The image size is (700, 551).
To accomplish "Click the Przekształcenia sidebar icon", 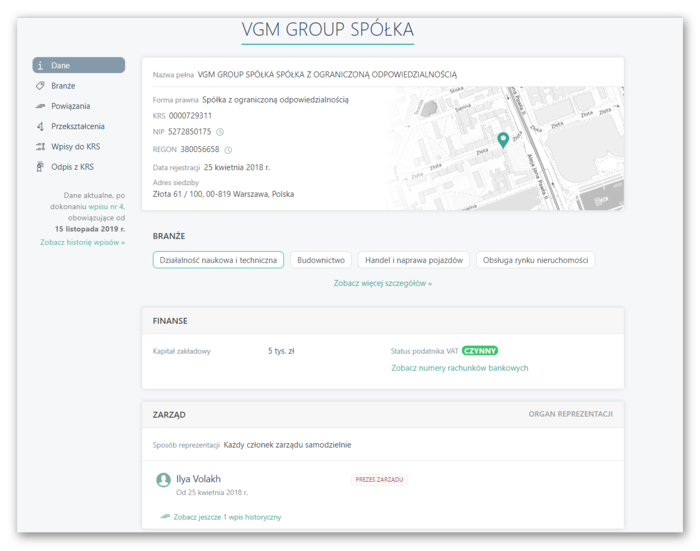I will tap(41, 126).
